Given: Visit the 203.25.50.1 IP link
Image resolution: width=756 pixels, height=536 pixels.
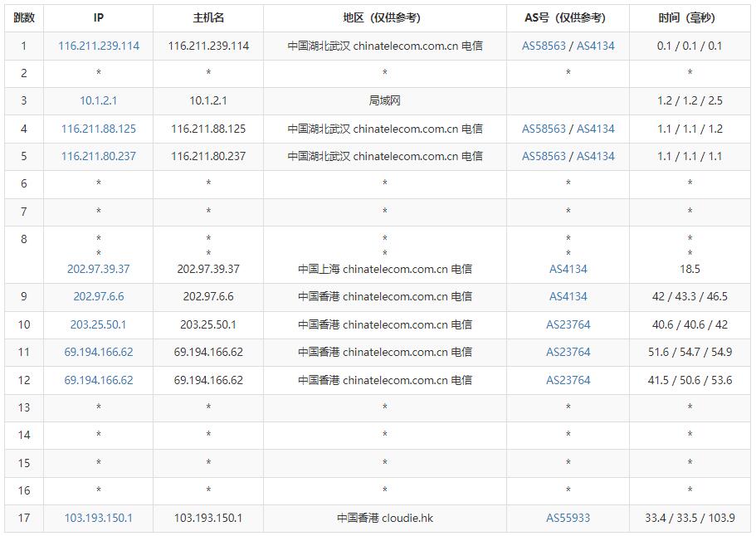Looking at the screenshot, I should tap(99, 324).
